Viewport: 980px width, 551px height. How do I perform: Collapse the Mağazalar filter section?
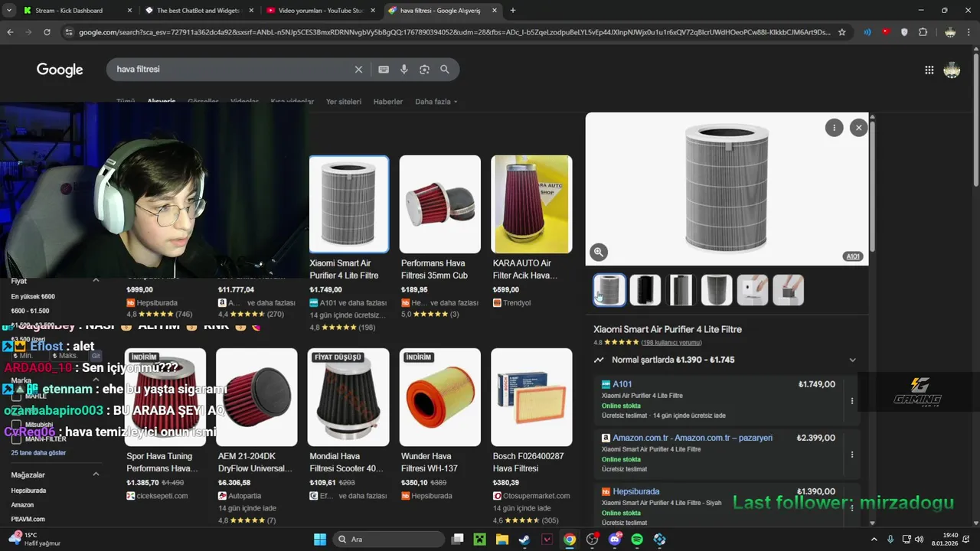96,474
